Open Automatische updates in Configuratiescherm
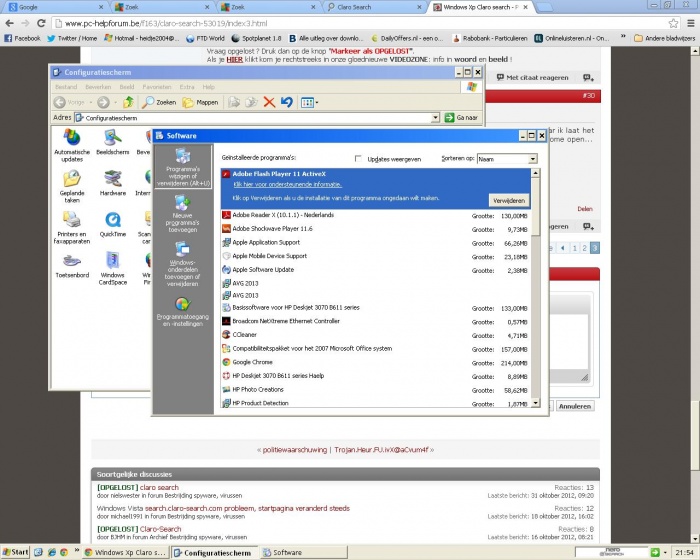The image size is (700, 560). coord(72,145)
